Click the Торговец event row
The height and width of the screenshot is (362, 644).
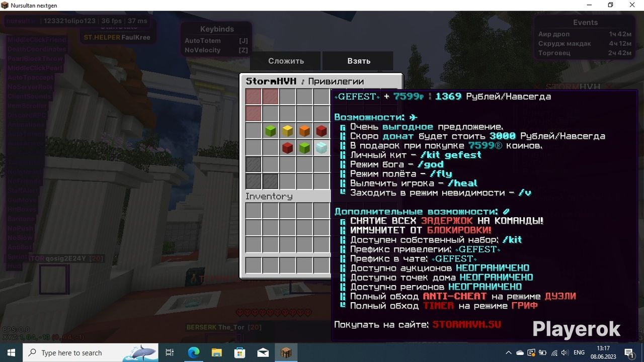click(585, 53)
